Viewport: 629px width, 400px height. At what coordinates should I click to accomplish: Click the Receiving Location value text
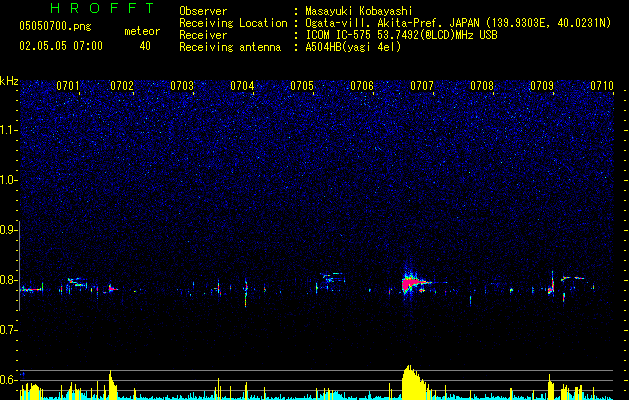point(458,24)
